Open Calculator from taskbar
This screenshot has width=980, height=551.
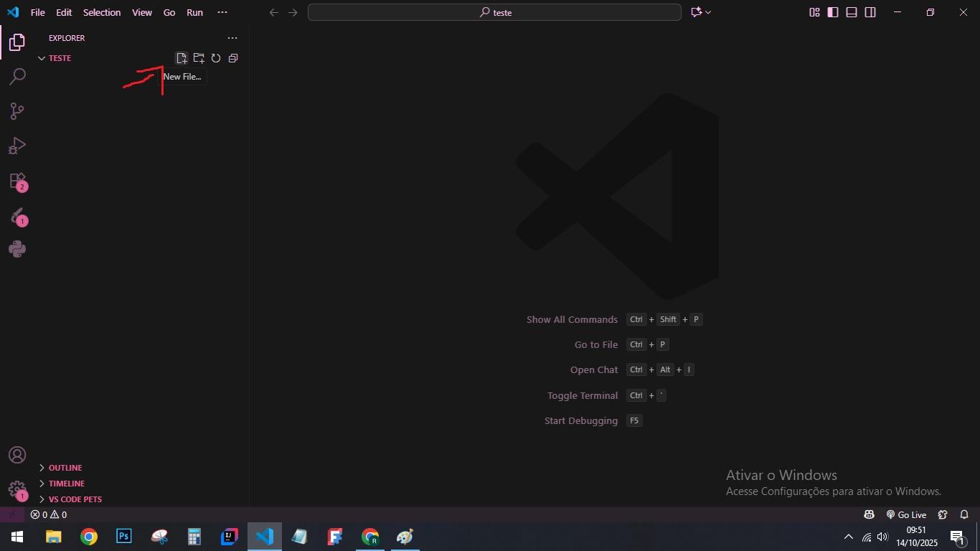[x=194, y=537]
